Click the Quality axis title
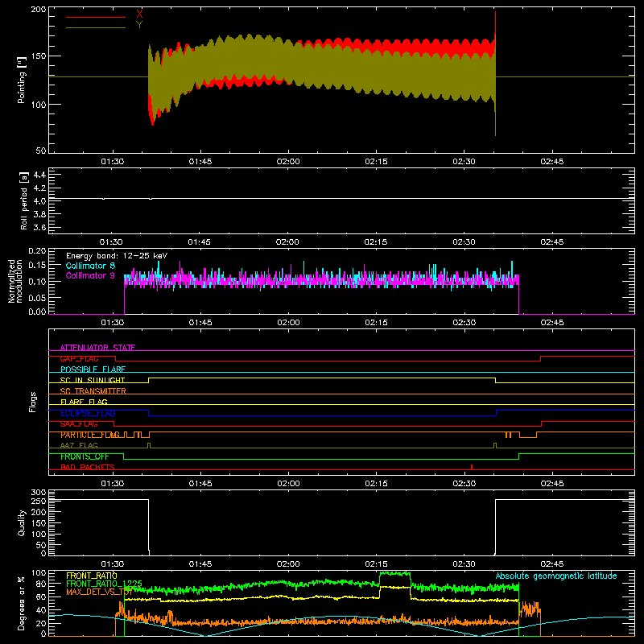This screenshot has width=644, height=644. [22, 522]
